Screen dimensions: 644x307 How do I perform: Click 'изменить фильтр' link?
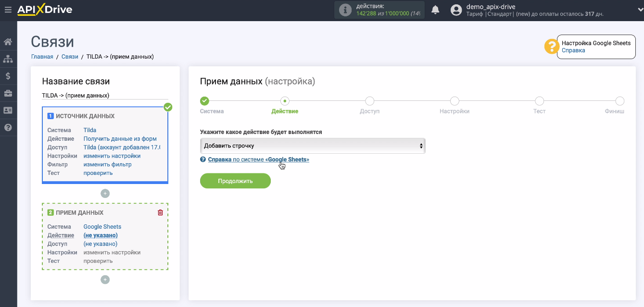(x=108, y=165)
